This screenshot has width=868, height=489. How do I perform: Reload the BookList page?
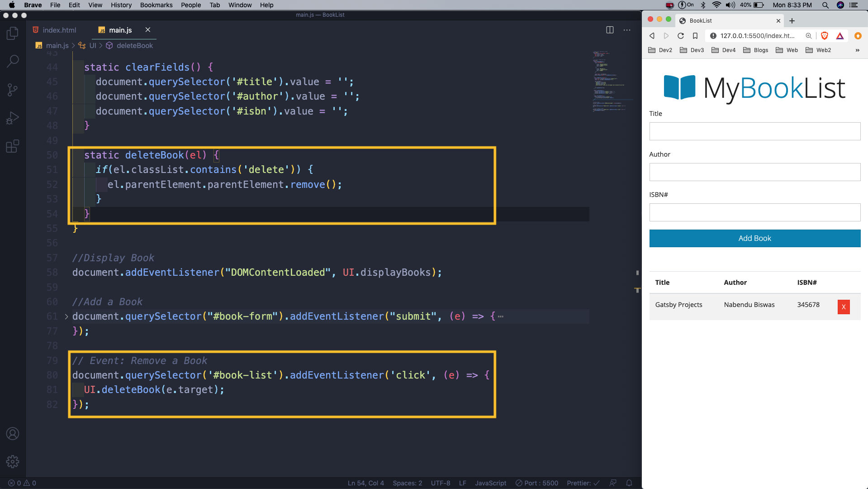coord(681,36)
